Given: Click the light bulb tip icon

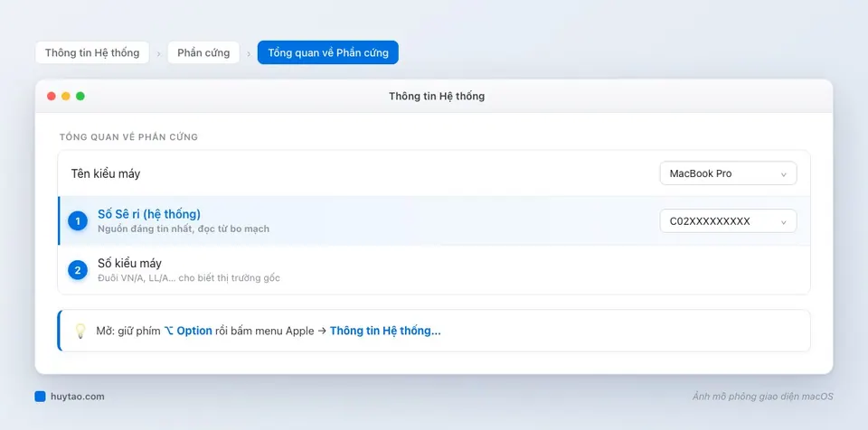Looking at the screenshot, I should tap(80, 331).
